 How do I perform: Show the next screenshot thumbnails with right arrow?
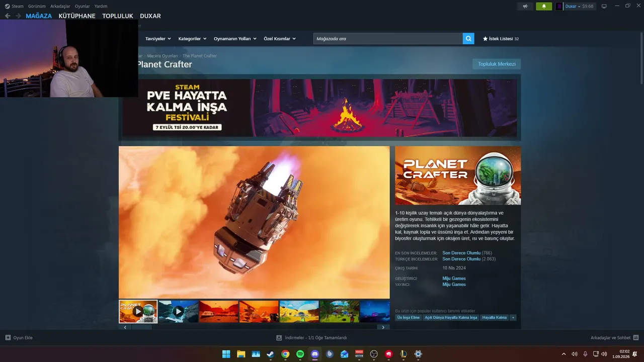383,327
